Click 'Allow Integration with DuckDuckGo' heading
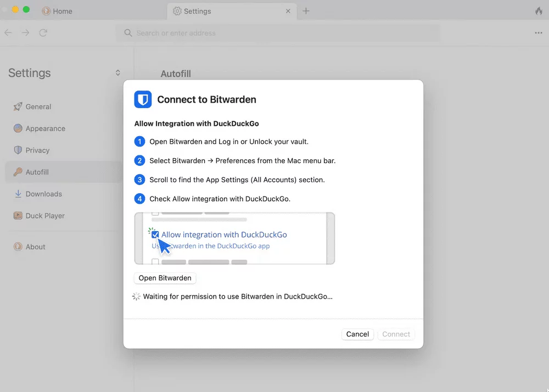Viewport: 549px width, 392px height. (197, 124)
